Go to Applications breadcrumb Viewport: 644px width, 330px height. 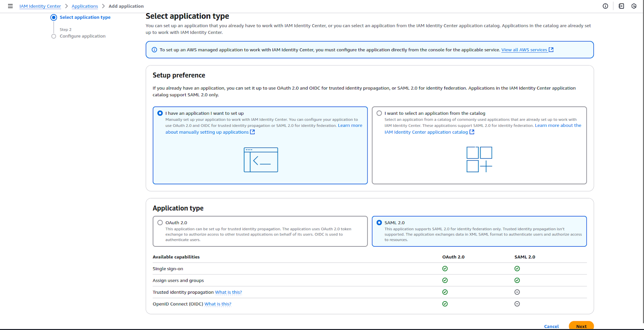(x=85, y=6)
